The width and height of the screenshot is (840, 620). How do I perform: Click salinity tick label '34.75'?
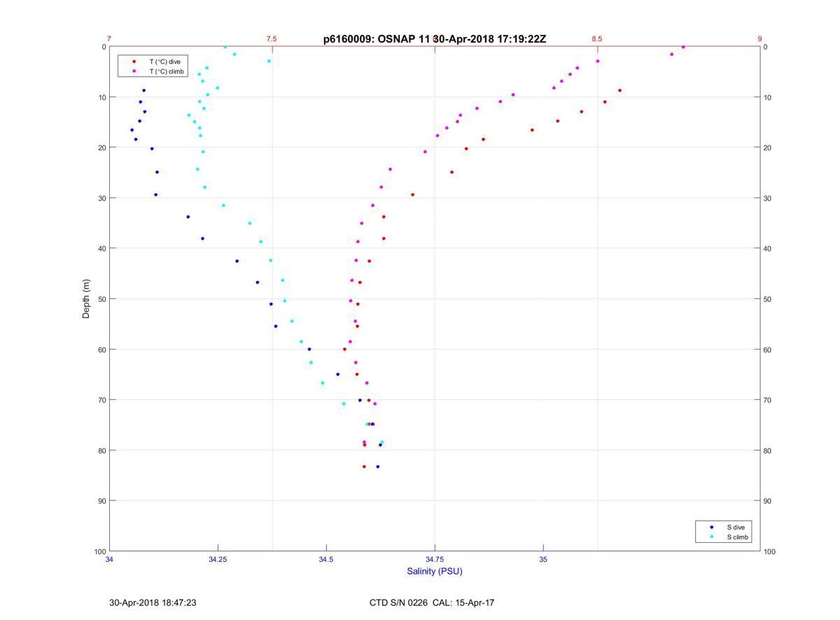(435, 559)
